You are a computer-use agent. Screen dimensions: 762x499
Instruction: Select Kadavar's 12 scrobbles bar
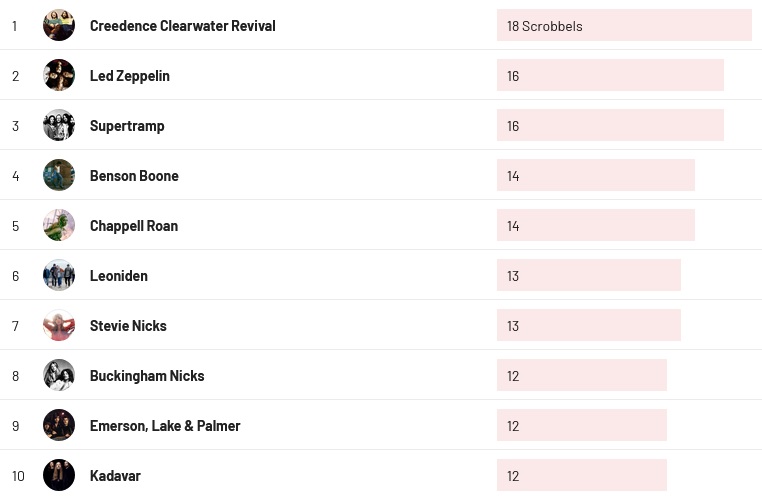[581, 476]
